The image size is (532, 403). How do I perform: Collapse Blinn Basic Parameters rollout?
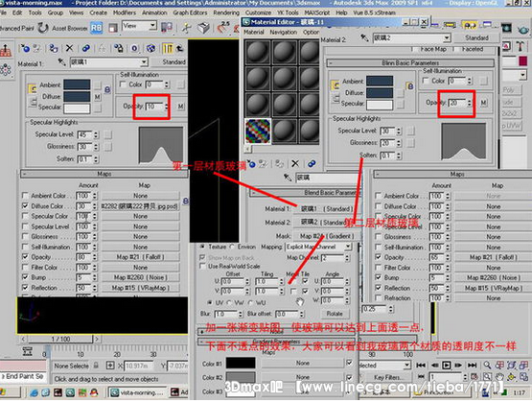(x=410, y=62)
